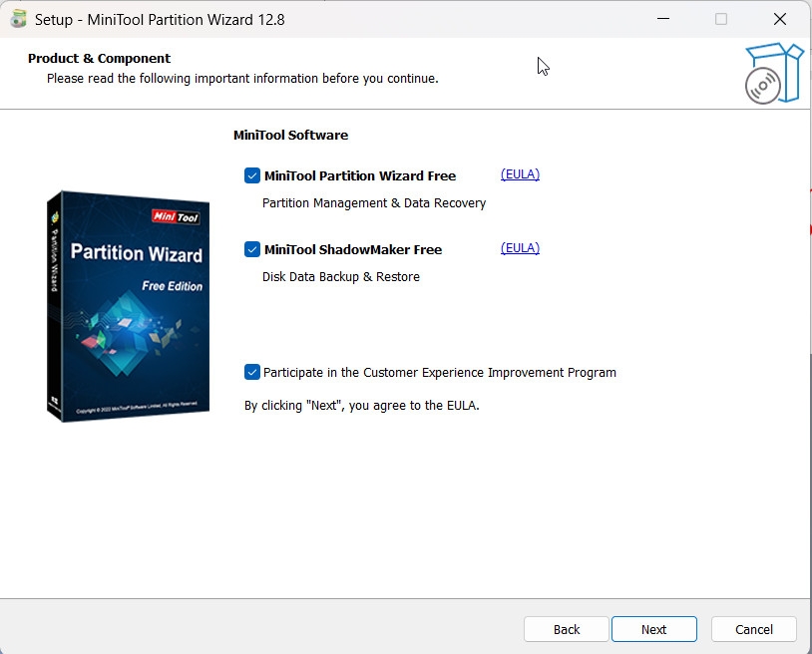812x654 pixels.
Task: Click the Next button to continue
Action: [653, 629]
